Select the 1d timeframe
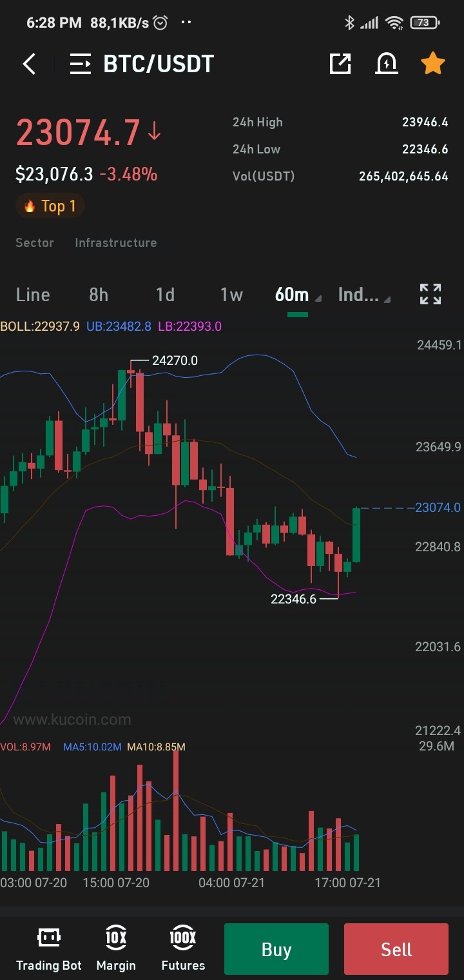This screenshot has height=980, width=464. click(165, 295)
